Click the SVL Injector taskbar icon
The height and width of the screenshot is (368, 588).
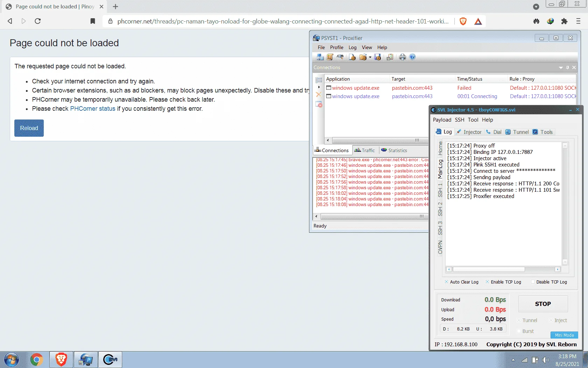[x=110, y=360]
